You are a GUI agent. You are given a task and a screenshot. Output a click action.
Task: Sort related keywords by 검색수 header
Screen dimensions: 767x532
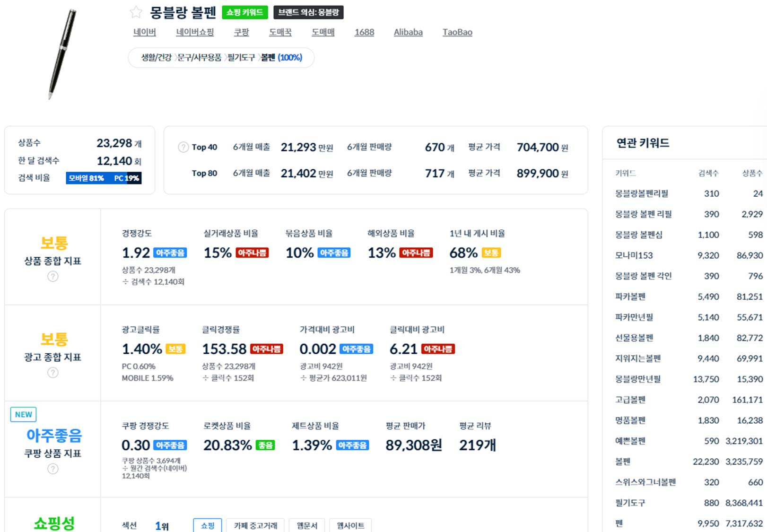click(x=708, y=174)
